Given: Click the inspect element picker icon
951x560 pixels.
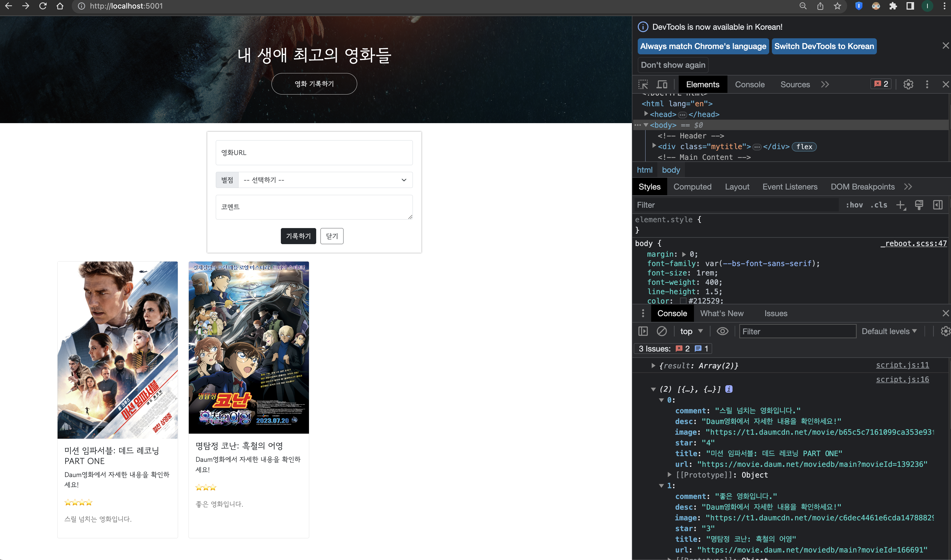Looking at the screenshot, I should (643, 85).
